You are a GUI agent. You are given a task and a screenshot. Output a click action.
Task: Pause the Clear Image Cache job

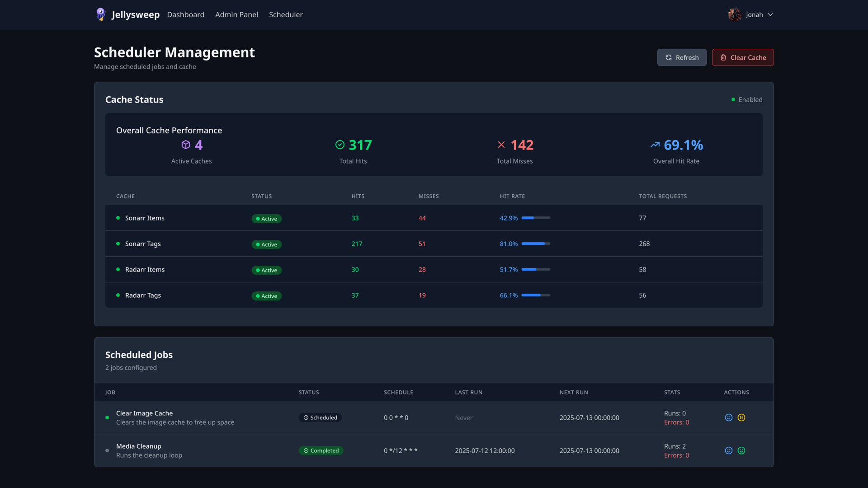(741, 418)
